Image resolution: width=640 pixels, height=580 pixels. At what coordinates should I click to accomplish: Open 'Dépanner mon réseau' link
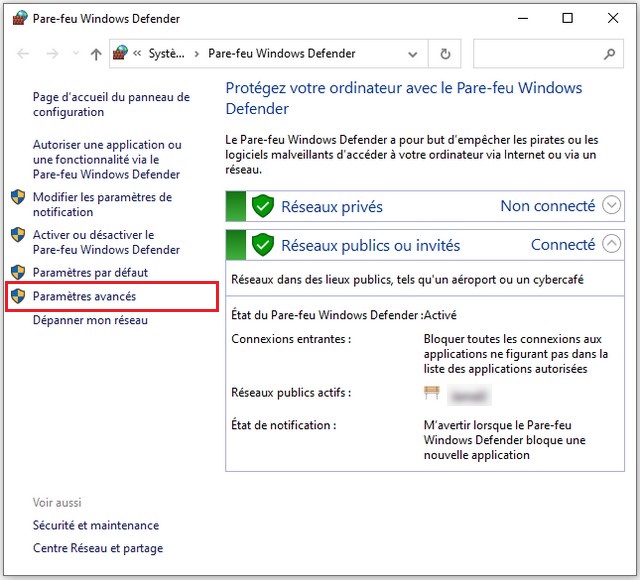point(90,320)
